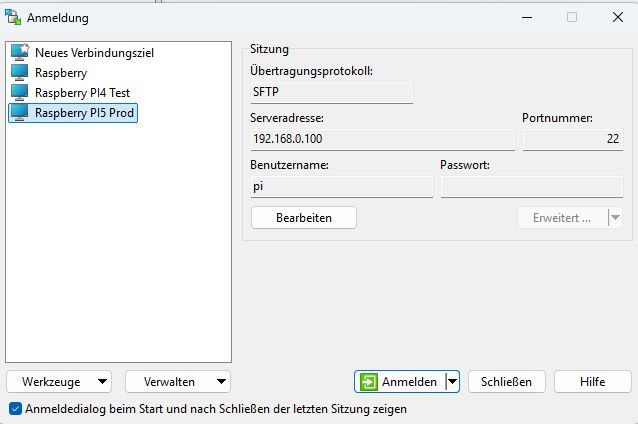Click the Raspberry site monitor icon
The image size is (638, 424).
click(20, 72)
